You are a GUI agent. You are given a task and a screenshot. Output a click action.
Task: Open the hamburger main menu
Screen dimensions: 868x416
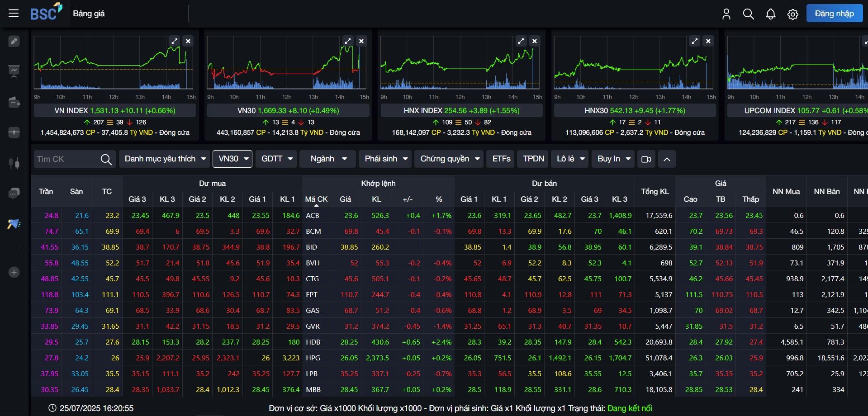tap(14, 14)
